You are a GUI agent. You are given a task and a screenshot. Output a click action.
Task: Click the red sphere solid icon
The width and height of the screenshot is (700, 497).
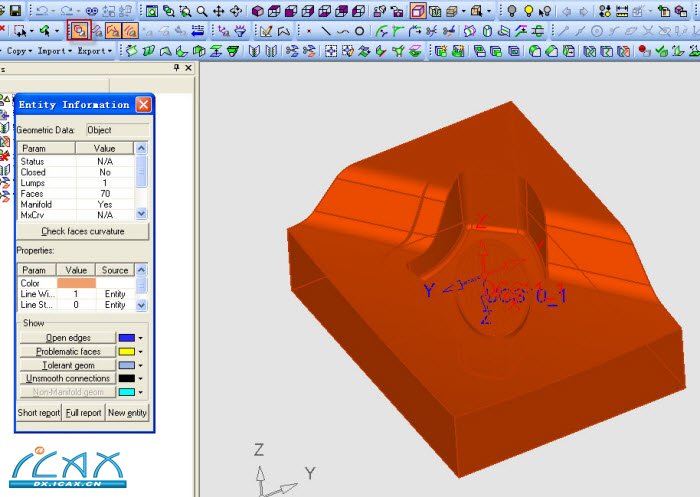tap(643, 51)
